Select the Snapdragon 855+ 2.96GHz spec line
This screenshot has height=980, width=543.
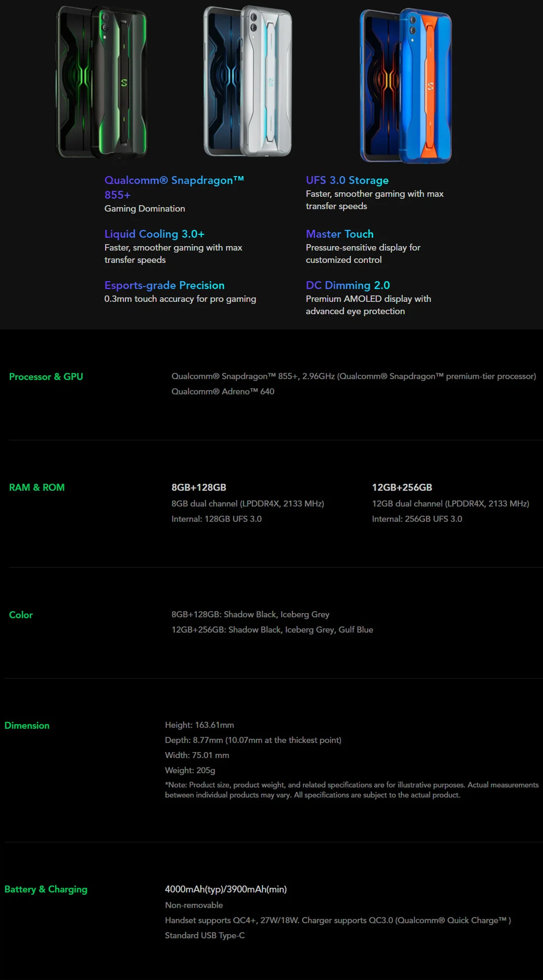pyautogui.click(x=353, y=376)
